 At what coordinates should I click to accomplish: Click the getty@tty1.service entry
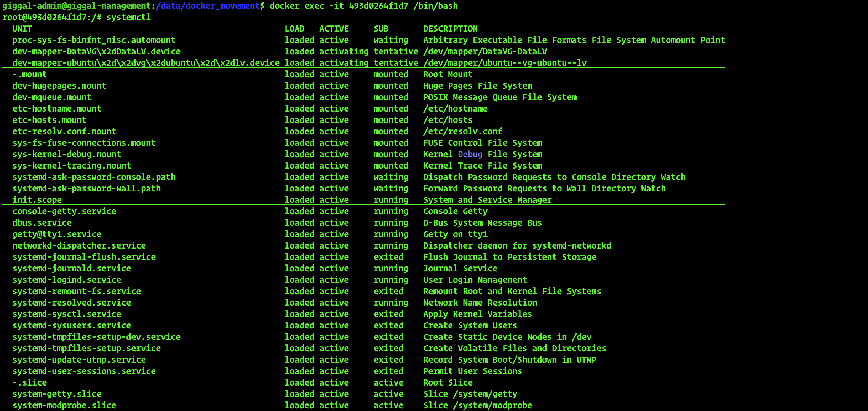pos(57,234)
